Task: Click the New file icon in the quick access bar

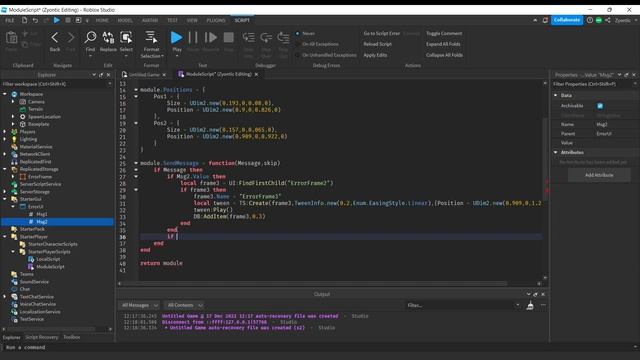Action: point(24,20)
